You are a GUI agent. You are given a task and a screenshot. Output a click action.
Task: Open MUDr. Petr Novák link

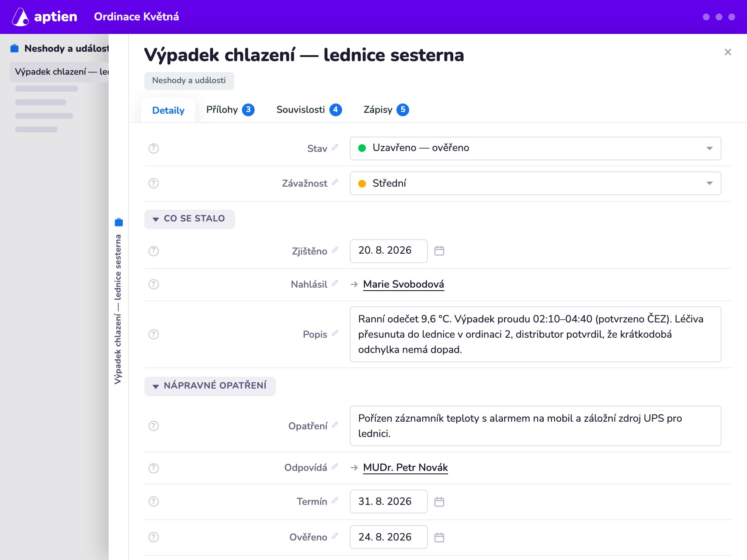[x=405, y=468]
